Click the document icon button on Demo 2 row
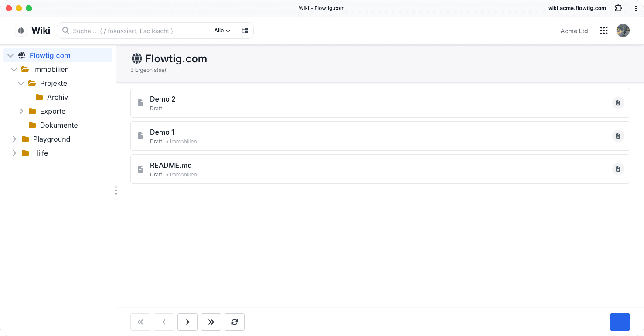Image resolution: width=644 pixels, height=336 pixels. 618,103
